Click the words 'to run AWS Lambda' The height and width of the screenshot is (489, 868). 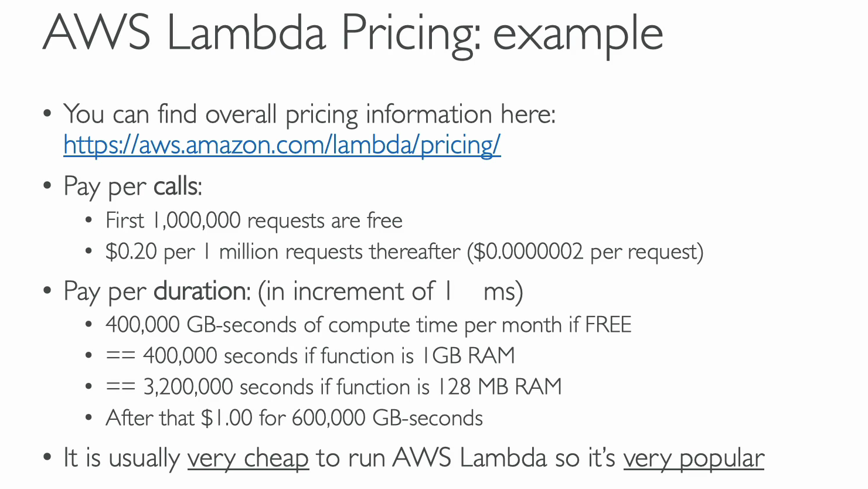431,457
